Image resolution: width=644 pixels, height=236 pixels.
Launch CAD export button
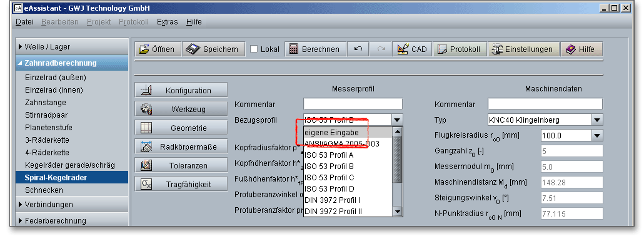pos(411,49)
